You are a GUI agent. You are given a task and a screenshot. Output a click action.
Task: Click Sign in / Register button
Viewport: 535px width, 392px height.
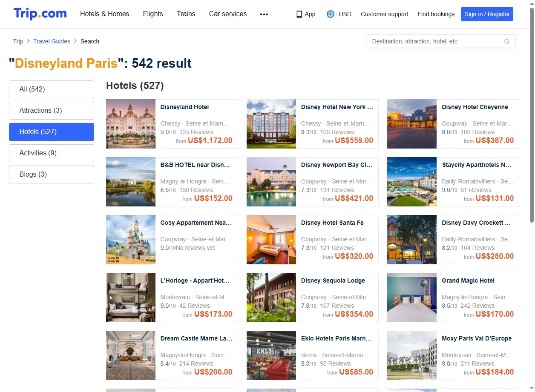tap(487, 14)
